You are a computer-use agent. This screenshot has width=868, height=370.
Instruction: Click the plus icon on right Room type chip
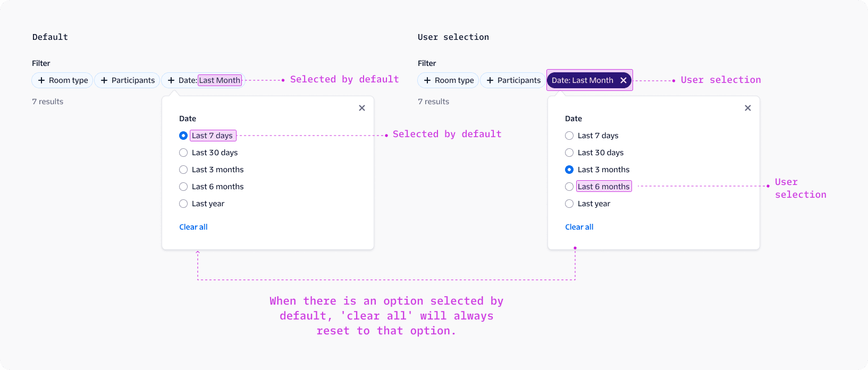click(x=427, y=80)
